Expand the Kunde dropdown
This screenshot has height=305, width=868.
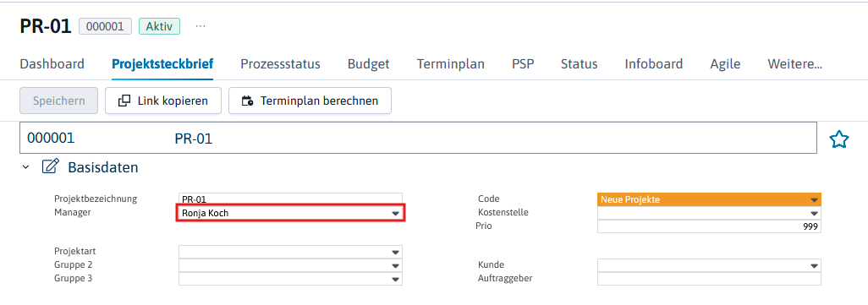tap(709, 265)
